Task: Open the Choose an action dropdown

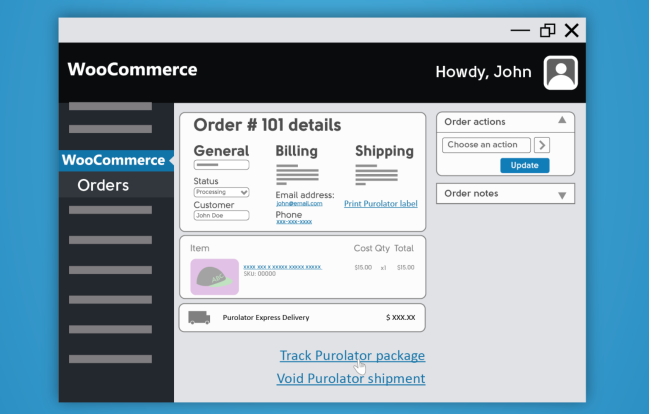Action: 486,145
